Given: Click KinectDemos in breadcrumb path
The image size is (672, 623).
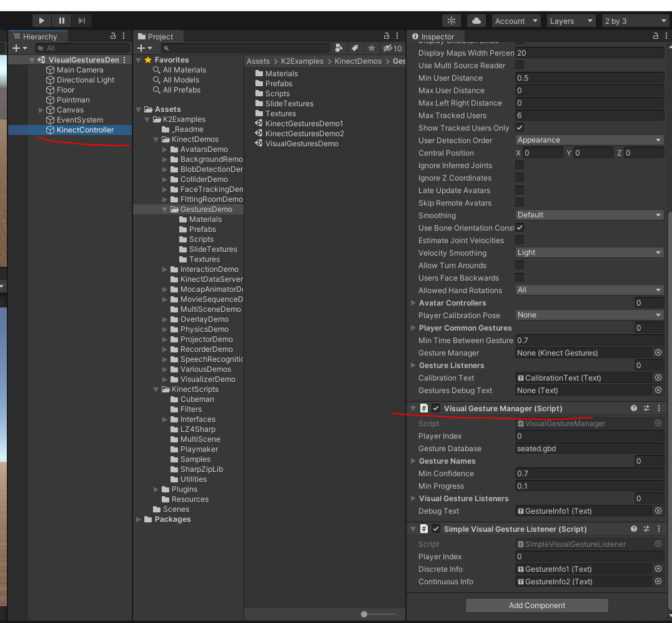Looking at the screenshot, I should click(x=358, y=61).
